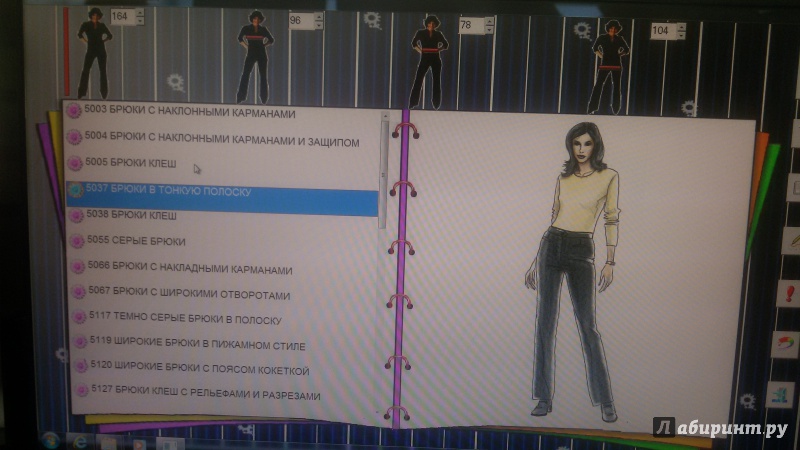Click the model list scrollbar thumb
Screen dimensions: 800x450
click(384, 174)
